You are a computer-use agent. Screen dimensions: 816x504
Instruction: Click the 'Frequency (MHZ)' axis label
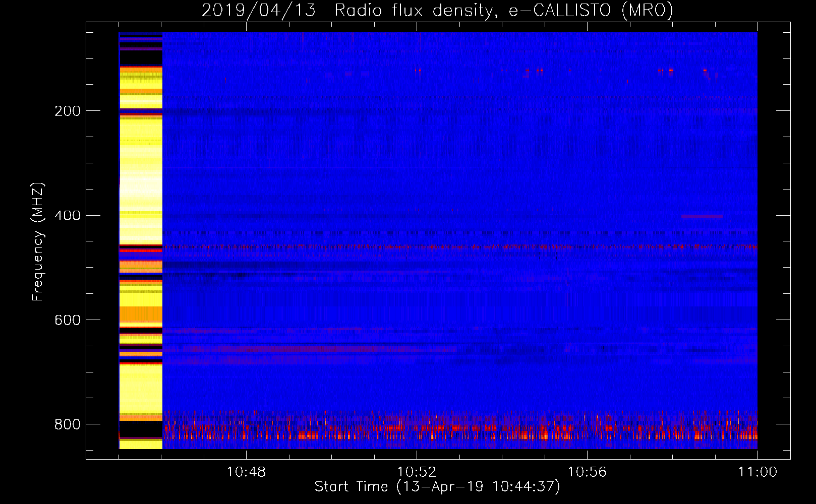(x=38, y=242)
